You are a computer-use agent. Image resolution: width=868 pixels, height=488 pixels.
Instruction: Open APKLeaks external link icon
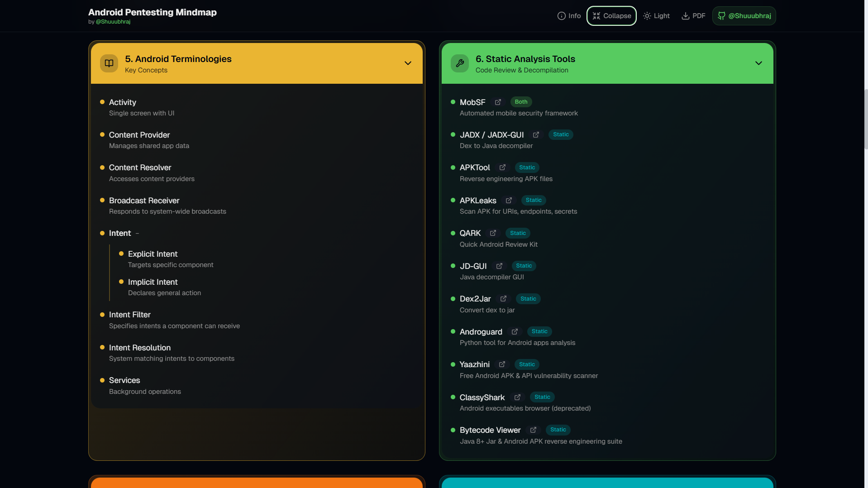pos(509,201)
